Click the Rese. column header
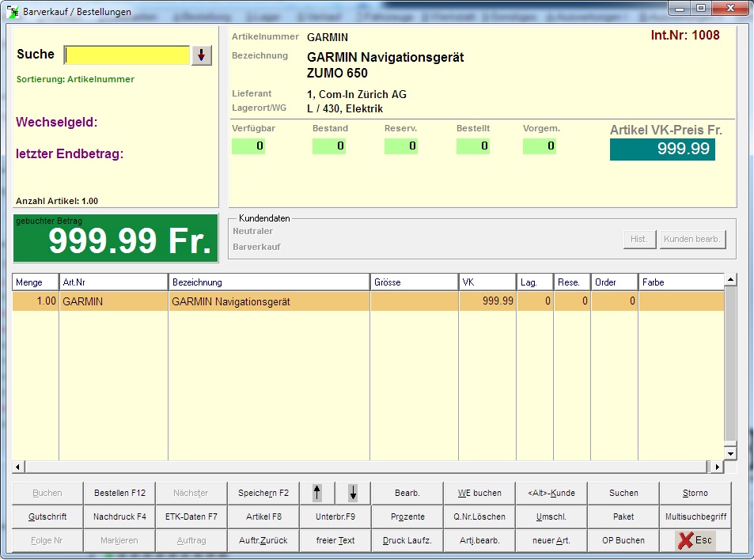 [x=572, y=282]
